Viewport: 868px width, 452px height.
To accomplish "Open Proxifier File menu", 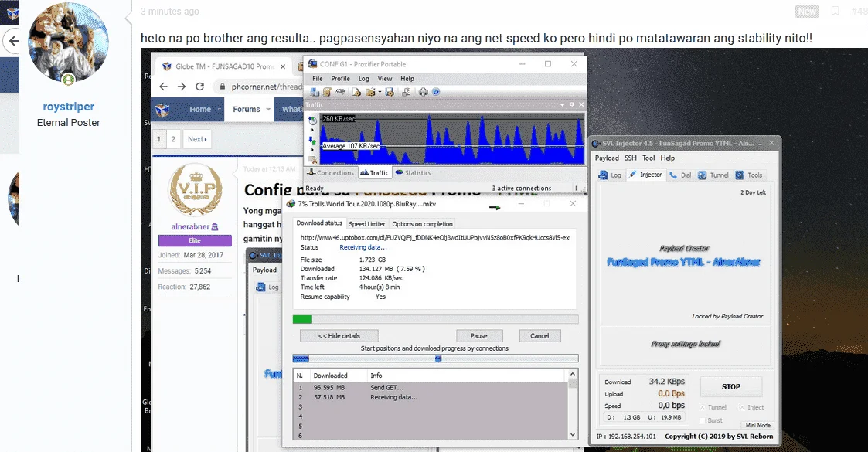I will (317, 79).
